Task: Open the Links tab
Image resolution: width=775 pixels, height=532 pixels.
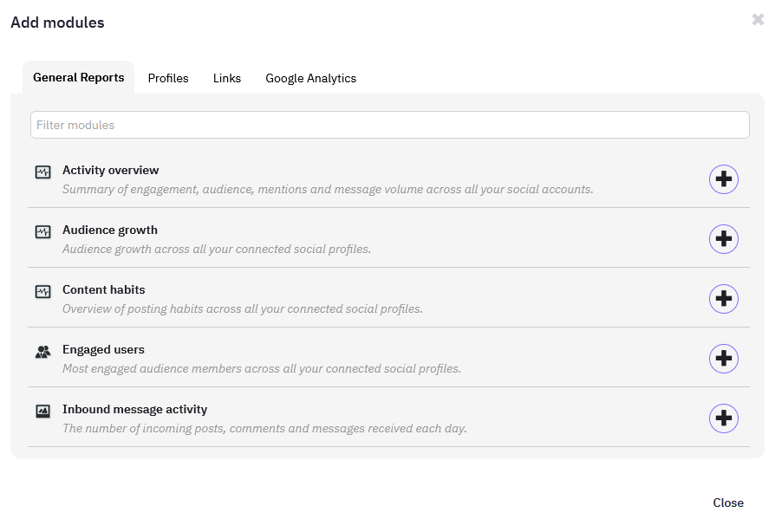Action: coord(226,78)
